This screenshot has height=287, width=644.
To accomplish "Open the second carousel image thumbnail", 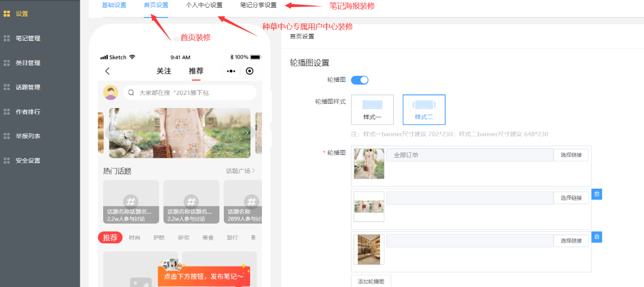I will [x=369, y=207].
